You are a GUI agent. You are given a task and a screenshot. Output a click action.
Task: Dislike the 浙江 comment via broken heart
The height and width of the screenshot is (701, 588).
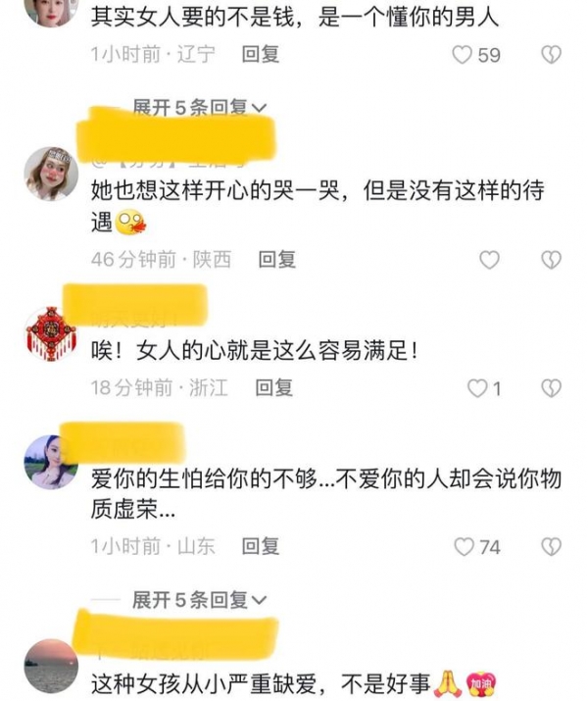click(552, 388)
